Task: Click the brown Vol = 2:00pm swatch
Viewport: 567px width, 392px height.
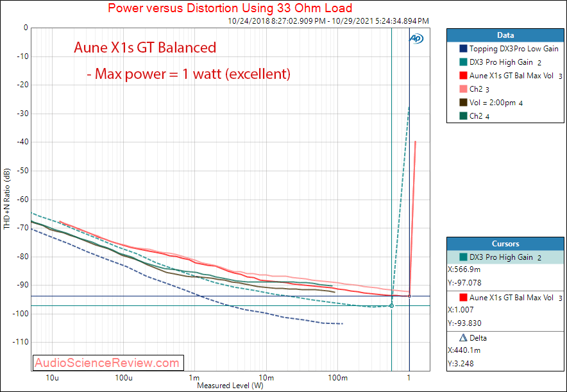Action: point(463,103)
